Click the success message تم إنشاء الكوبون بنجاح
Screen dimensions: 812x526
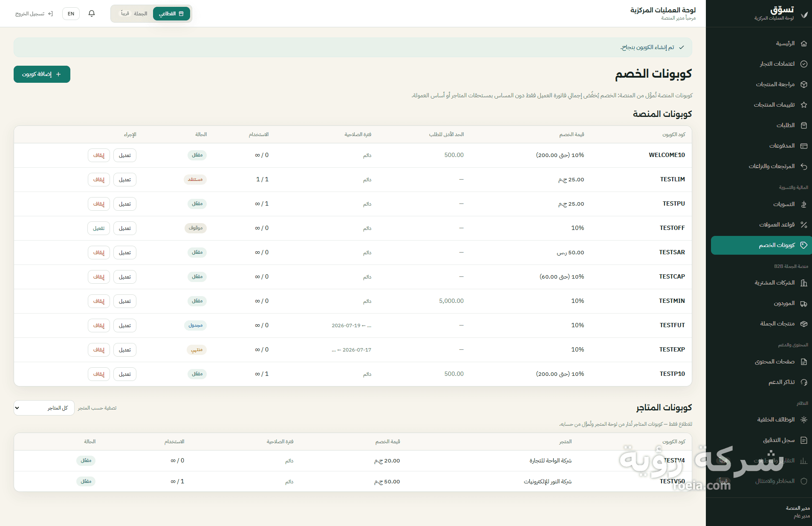point(647,47)
